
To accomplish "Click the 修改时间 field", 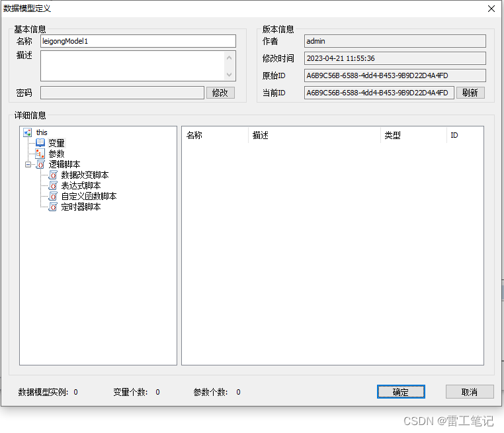I will 395,58.
